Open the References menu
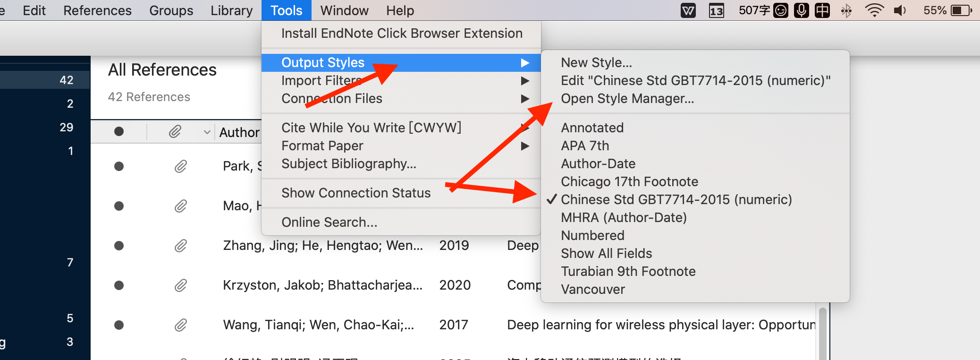 (x=97, y=10)
